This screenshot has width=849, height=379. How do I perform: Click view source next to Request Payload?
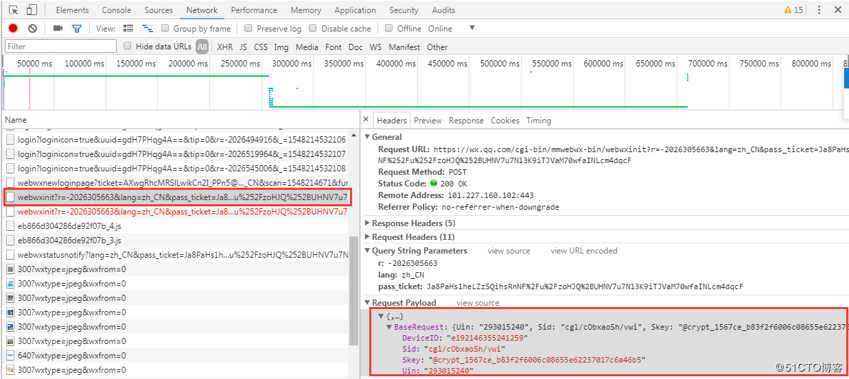(x=478, y=303)
